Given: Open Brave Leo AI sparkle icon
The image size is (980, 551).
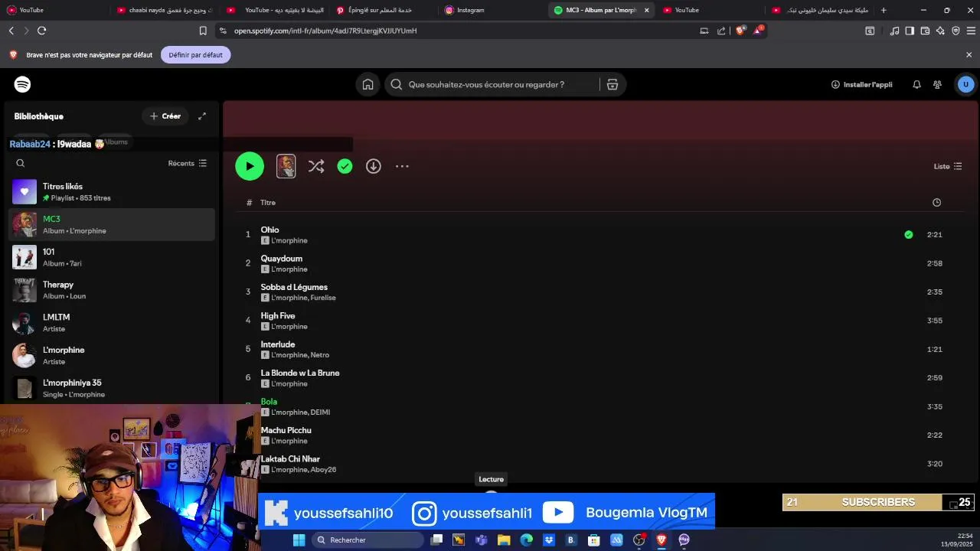Looking at the screenshot, I should point(940,31).
